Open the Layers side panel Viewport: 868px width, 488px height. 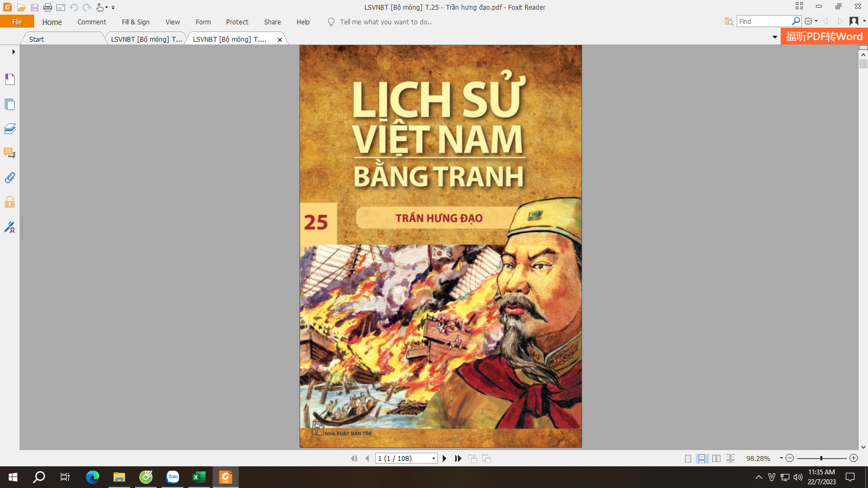point(10,129)
